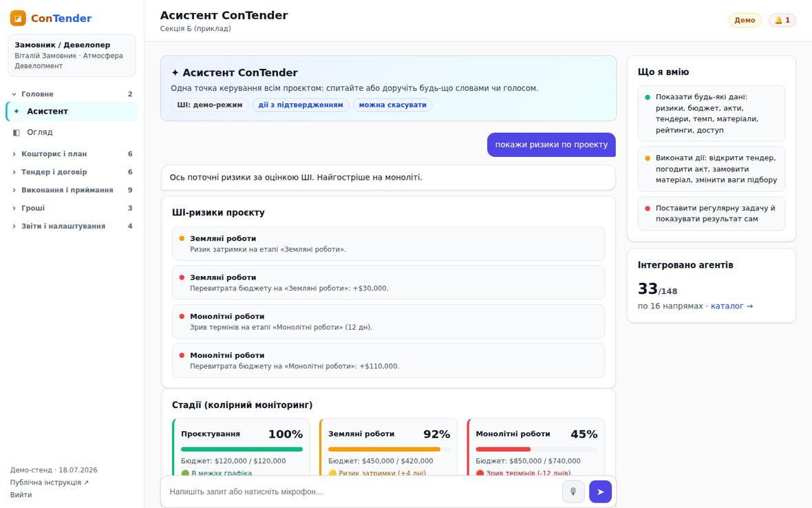Click the user message покажи ризики по проекту

pyautogui.click(x=551, y=145)
